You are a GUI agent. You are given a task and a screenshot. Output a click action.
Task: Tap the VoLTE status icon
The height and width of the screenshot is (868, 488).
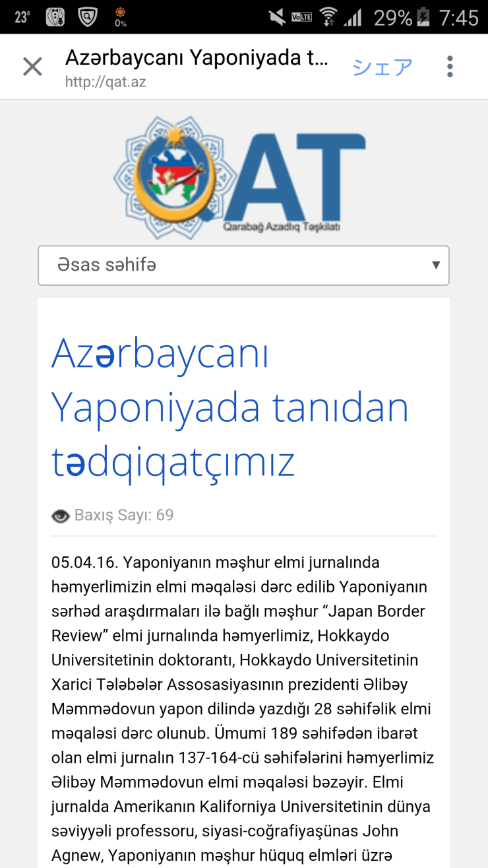[302, 17]
